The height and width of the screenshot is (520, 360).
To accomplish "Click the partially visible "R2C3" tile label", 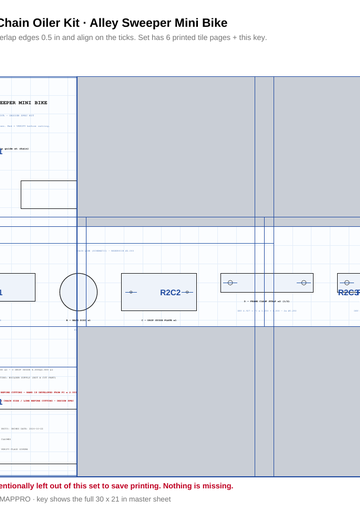I will [x=349, y=292].
